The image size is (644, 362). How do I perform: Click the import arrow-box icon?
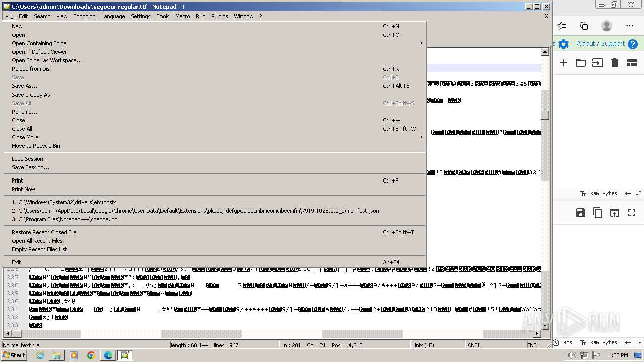coord(598,63)
